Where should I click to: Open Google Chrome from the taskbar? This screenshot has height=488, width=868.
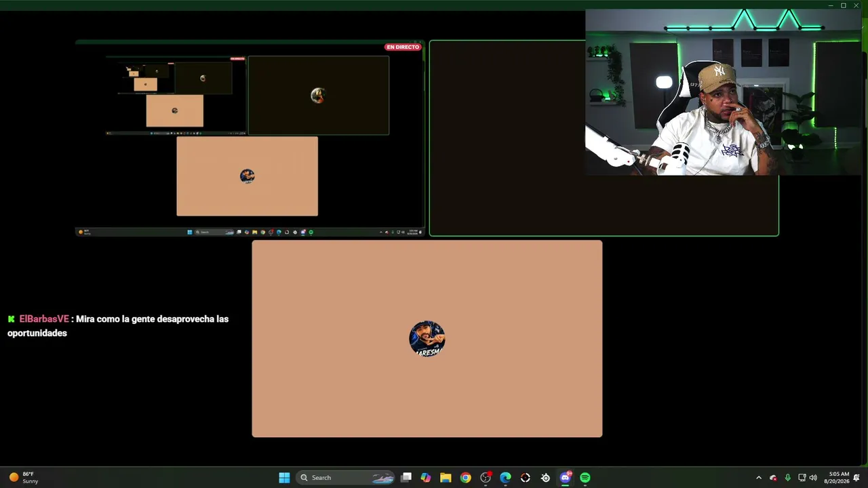point(465,478)
